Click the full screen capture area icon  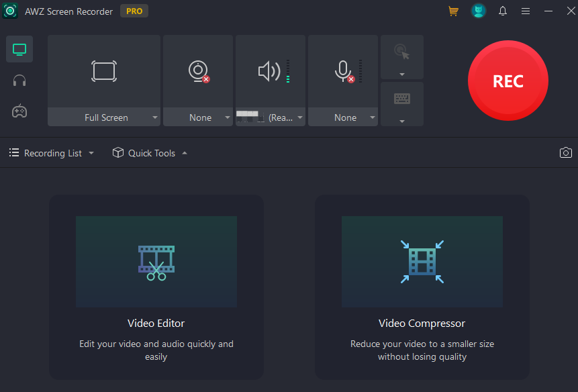coord(104,71)
